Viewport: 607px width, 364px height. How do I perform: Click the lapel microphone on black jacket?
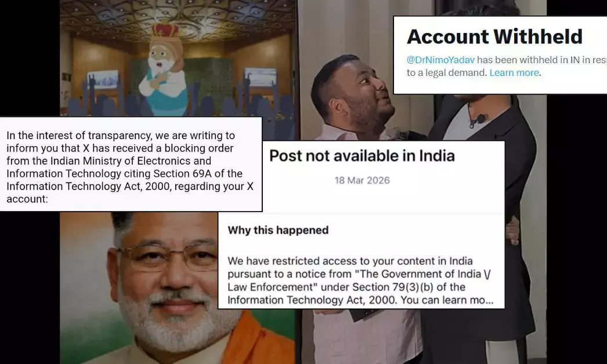[480, 118]
